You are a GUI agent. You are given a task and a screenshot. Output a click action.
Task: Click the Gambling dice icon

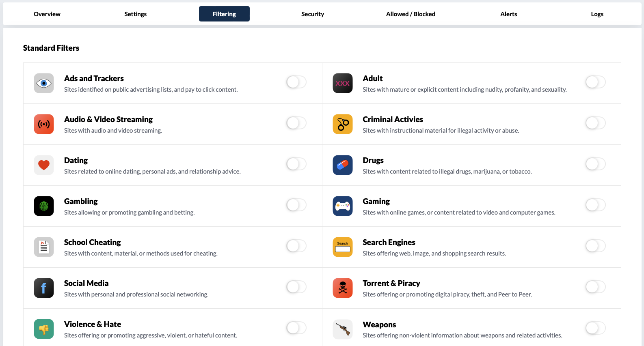tap(44, 206)
